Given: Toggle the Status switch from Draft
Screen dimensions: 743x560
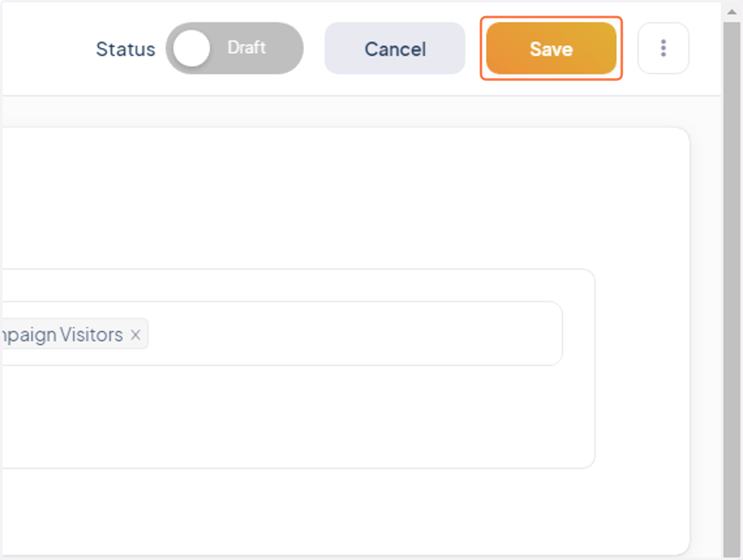Looking at the screenshot, I should pyautogui.click(x=234, y=48).
